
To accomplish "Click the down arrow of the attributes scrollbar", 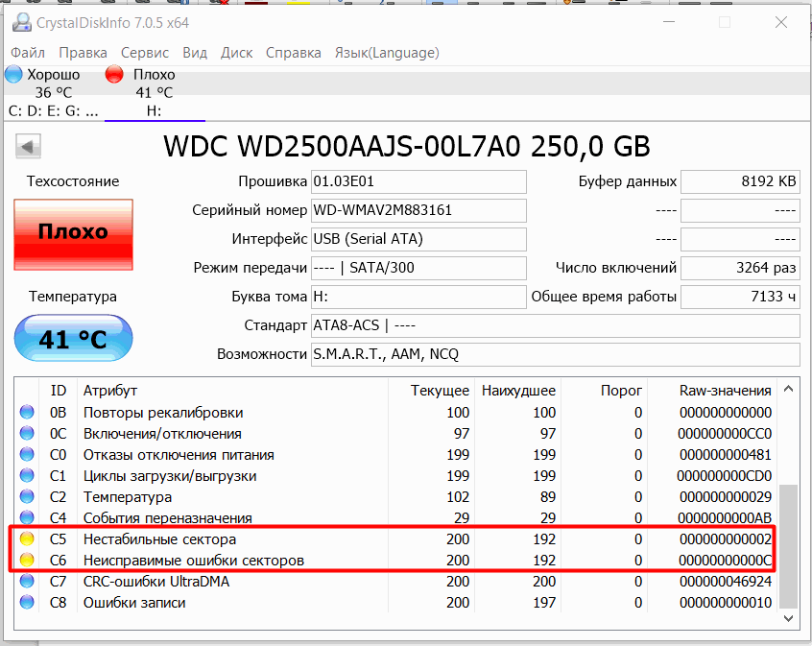I will [x=789, y=618].
